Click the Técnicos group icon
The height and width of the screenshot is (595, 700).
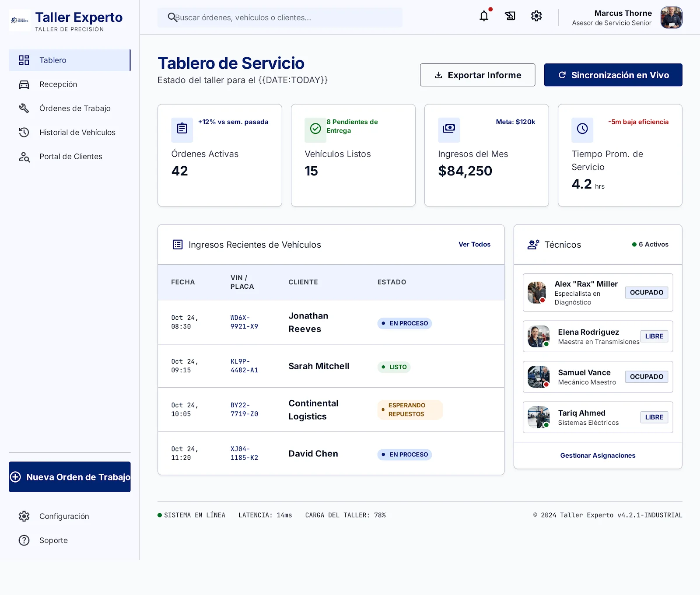[x=533, y=245]
